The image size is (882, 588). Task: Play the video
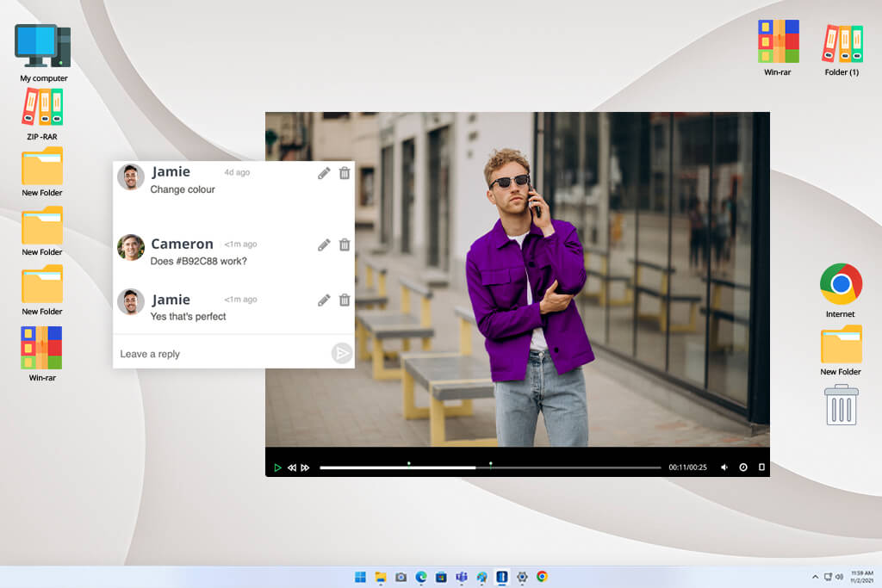tap(277, 467)
